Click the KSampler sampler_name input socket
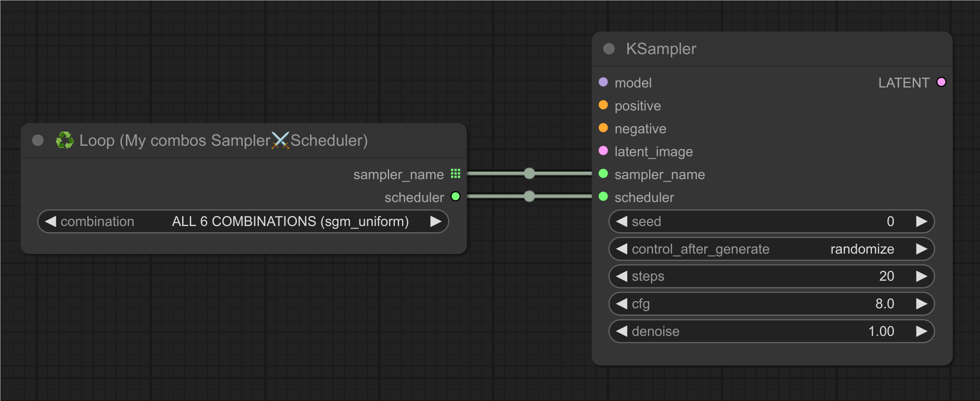 coord(603,174)
